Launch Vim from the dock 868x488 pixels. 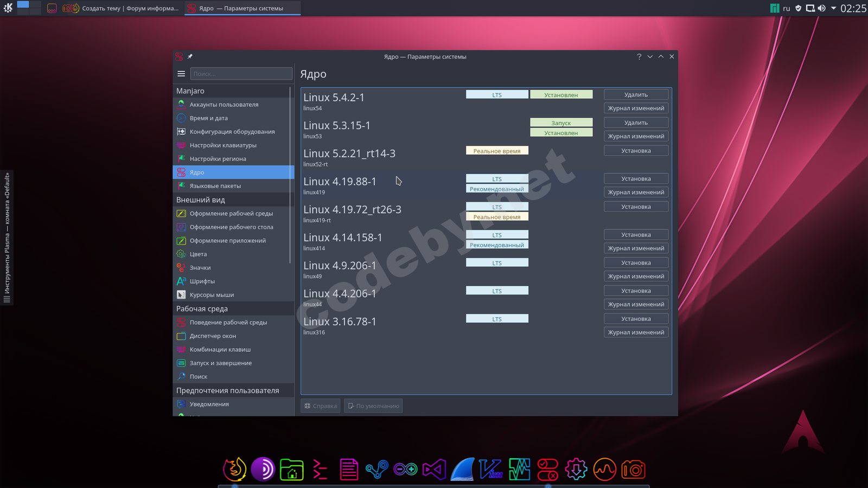point(491,470)
